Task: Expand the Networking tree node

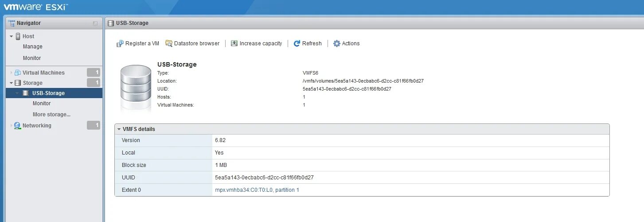Action: pos(12,126)
